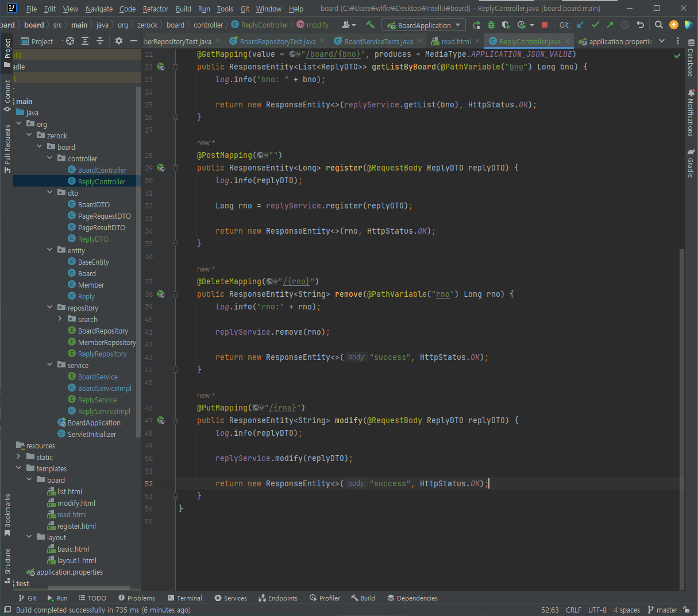This screenshot has width=698, height=616.
Task: Click the gutter run icon on line 22
Action: [161, 67]
